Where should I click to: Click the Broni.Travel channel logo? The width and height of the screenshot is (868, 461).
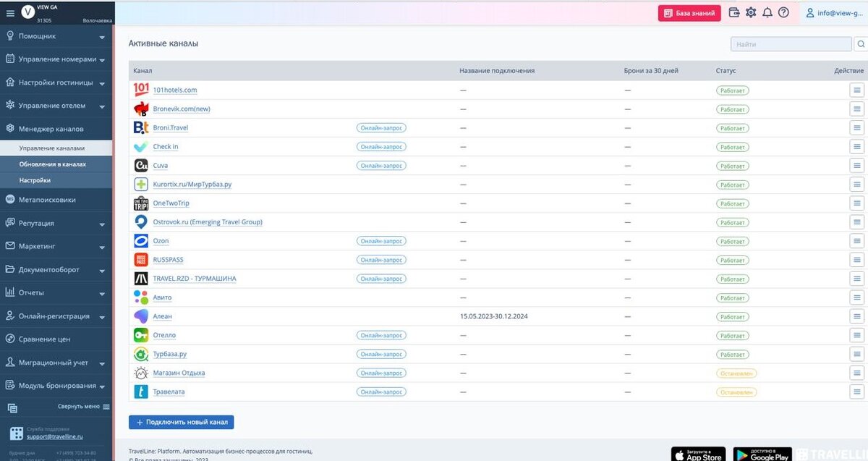point(141,127)
